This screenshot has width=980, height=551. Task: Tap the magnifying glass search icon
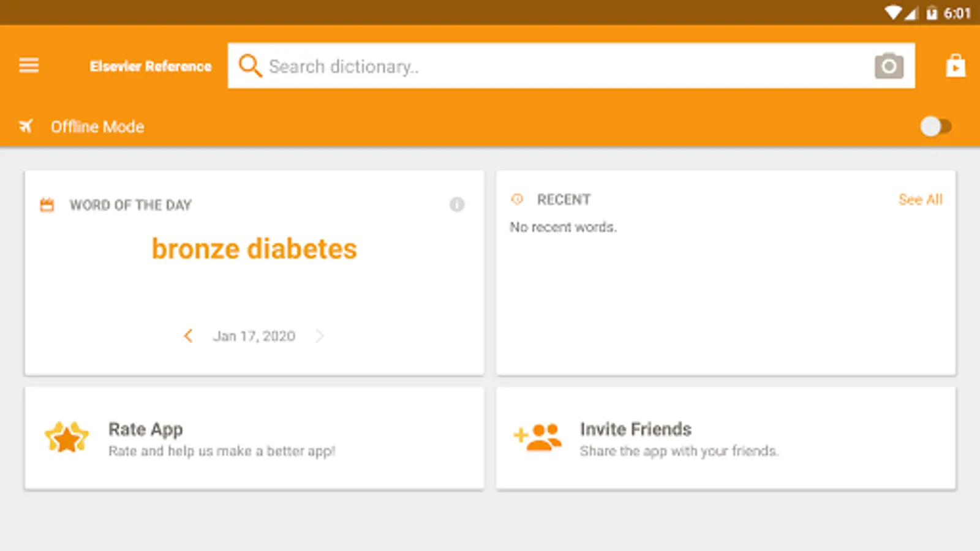click(250, 66)
